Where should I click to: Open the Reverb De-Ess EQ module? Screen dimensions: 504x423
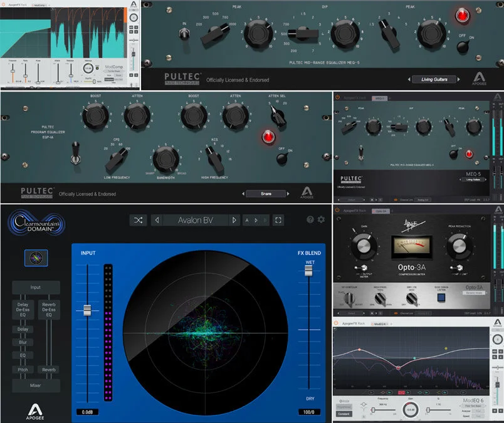(x=49, y=310)
